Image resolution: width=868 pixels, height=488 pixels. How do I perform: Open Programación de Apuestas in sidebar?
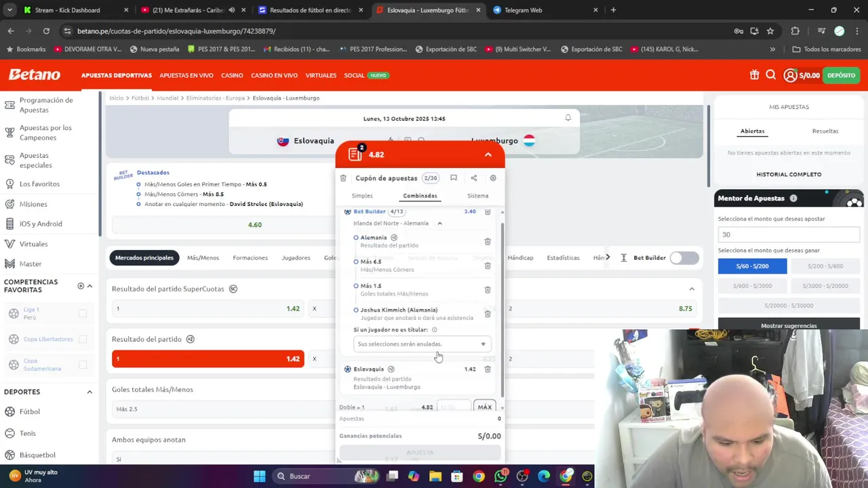point(46,105)
